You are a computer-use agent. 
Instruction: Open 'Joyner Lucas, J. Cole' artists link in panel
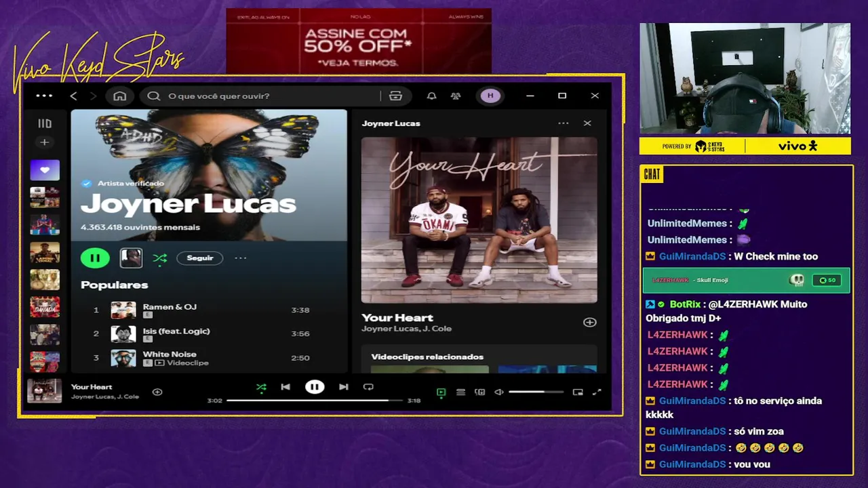(x=406, y=329)
